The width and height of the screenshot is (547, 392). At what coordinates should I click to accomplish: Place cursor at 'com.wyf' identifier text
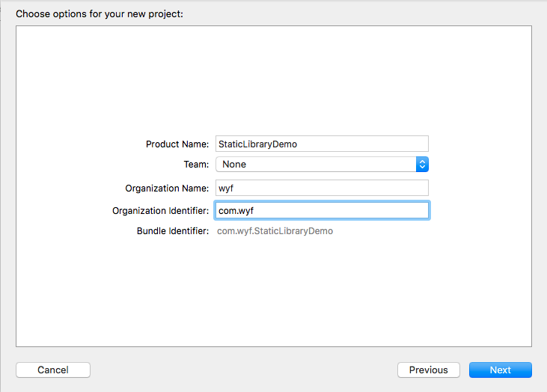[x=236, y=210]
